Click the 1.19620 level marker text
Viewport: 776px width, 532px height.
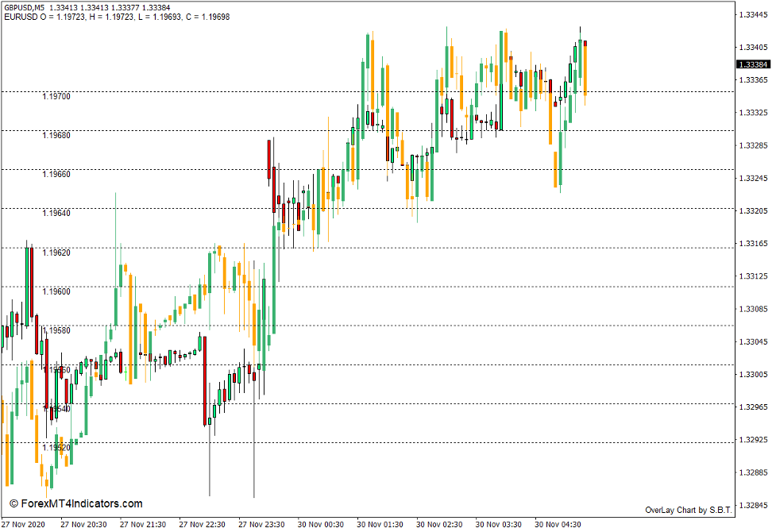(x=56, y=251)
